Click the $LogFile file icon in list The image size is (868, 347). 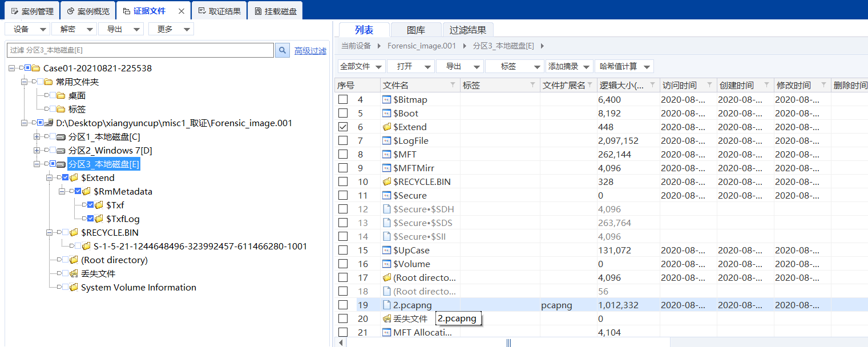[387, 140]
